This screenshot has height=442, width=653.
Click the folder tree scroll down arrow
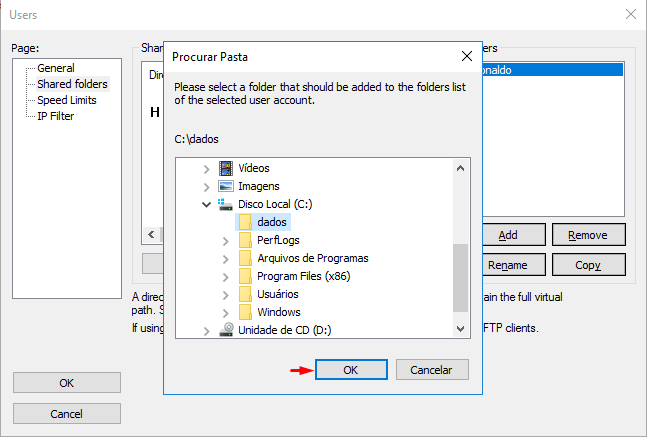pyautogui.click(x=461, y=328)
